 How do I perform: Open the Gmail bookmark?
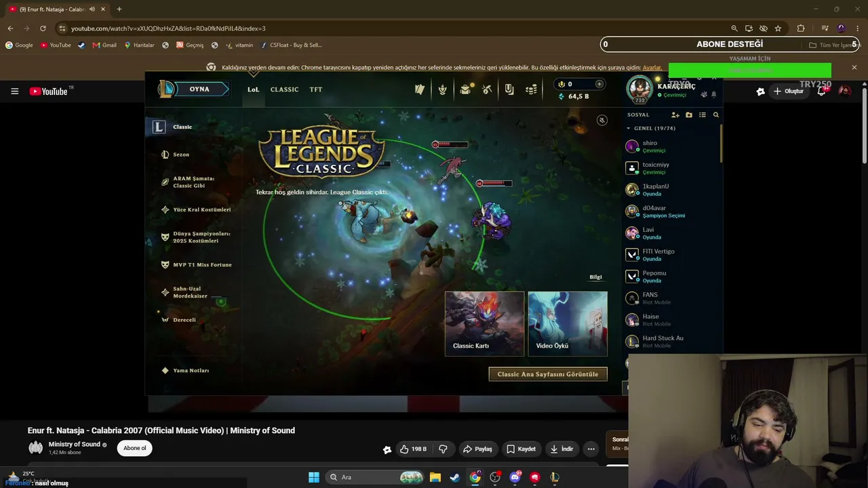(104, 45)
